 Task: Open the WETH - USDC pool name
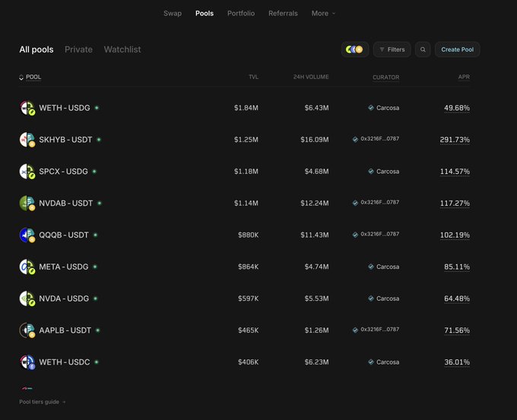65,362
